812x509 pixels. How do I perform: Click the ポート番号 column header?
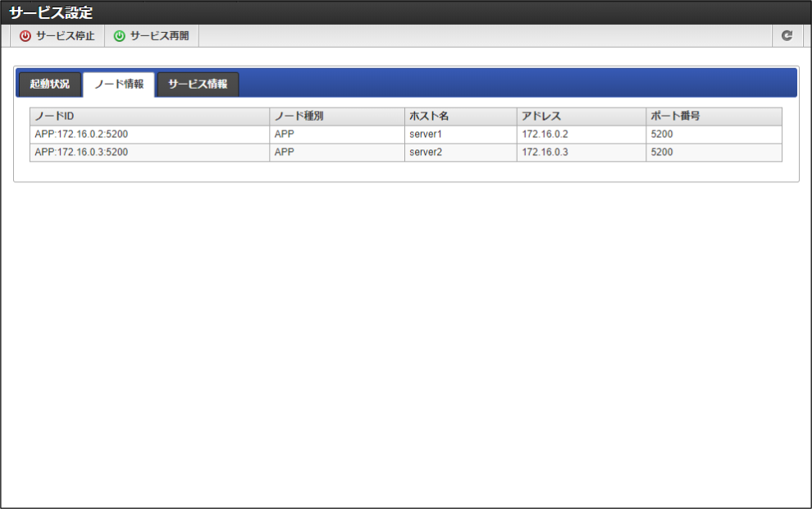(714, 116)
